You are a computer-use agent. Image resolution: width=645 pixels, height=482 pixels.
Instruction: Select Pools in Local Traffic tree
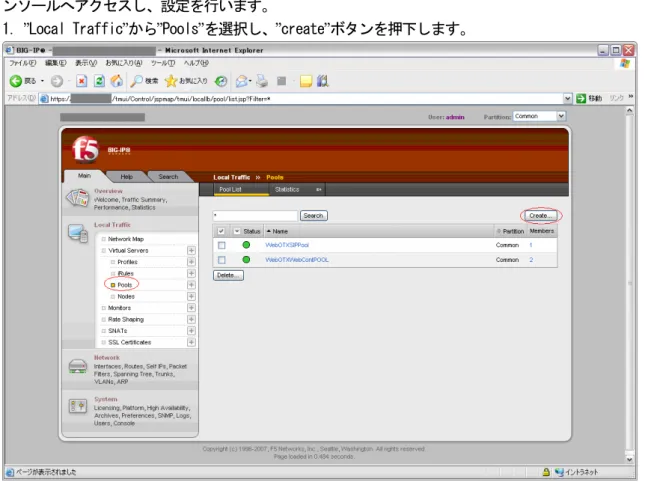tap(124, 285)
